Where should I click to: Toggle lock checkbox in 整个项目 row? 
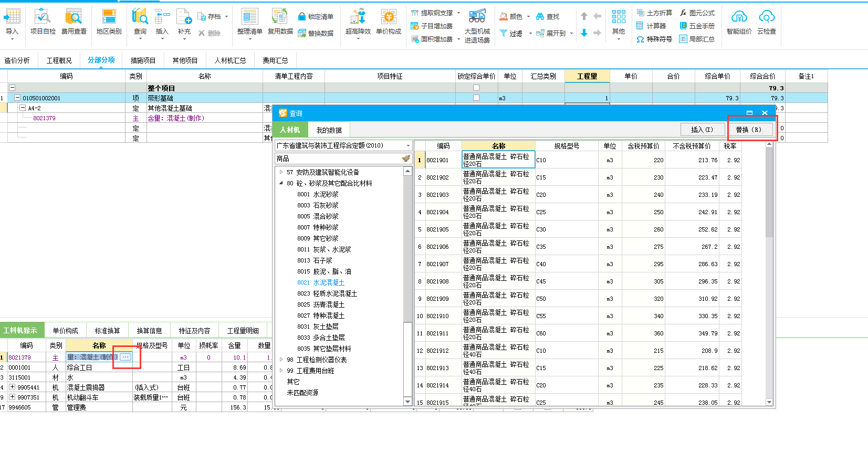pyautogui.click(x=476, y=88)
